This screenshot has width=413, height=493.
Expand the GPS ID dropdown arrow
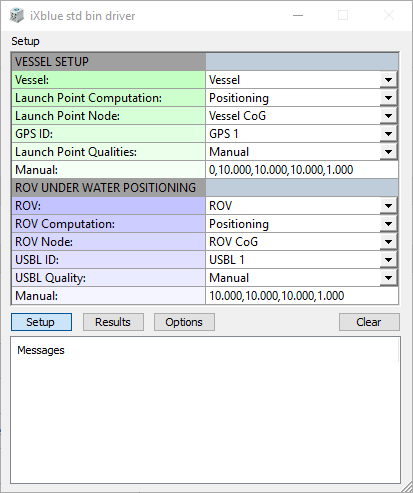[x=388, y=134]
